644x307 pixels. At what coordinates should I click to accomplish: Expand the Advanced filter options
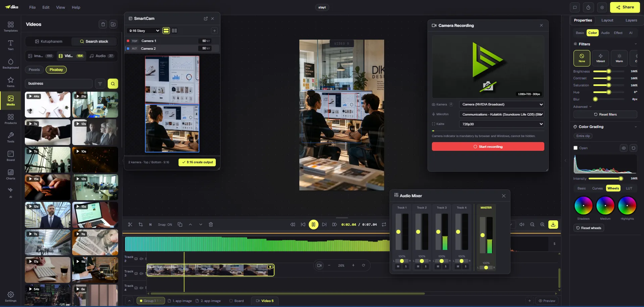pos(582,107)
